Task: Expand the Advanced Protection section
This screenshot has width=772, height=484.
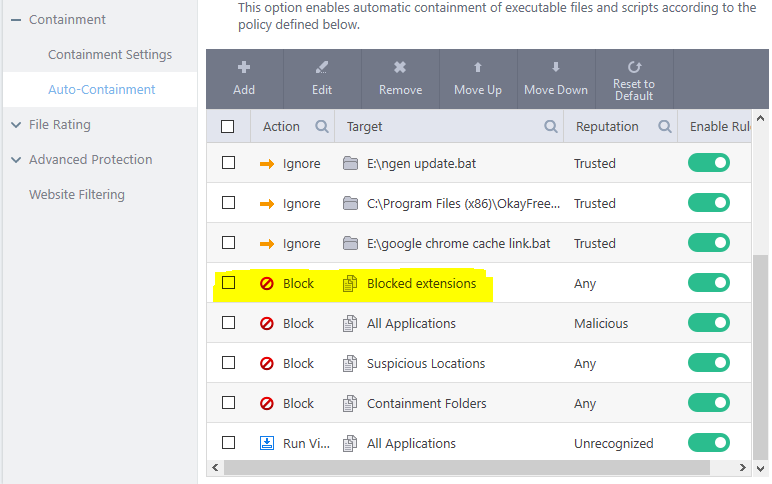Action: (x=16, y=160)
